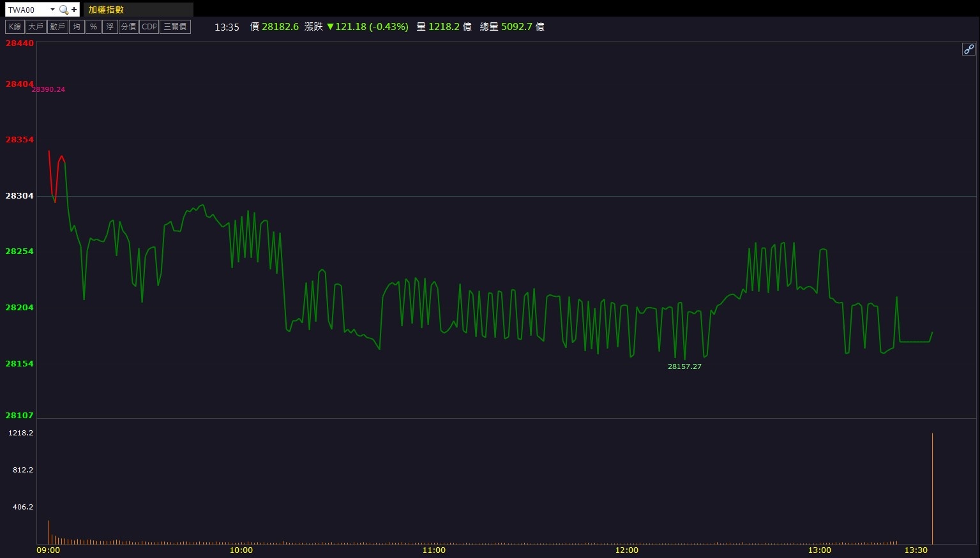The image size is (980, 558).
Task: Click the magnifier search icon beside TWA00
Action: click(63, 10)
